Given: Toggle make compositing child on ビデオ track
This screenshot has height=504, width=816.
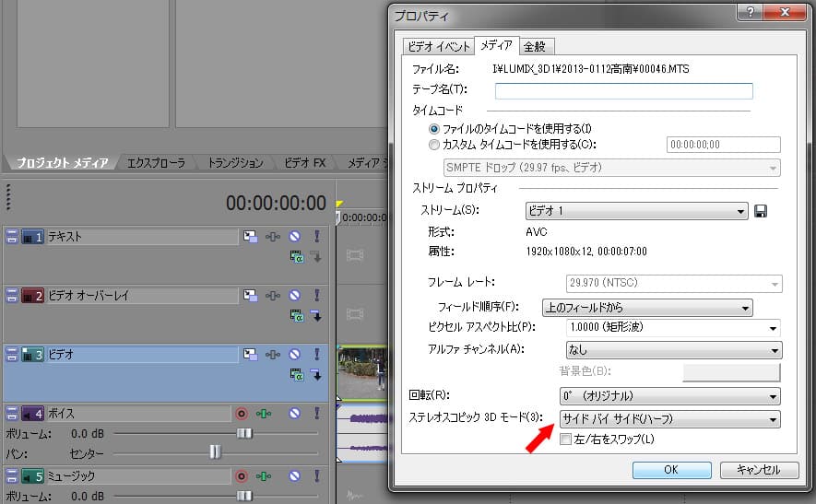Looking at the screenshot, I should coord(315,374).
